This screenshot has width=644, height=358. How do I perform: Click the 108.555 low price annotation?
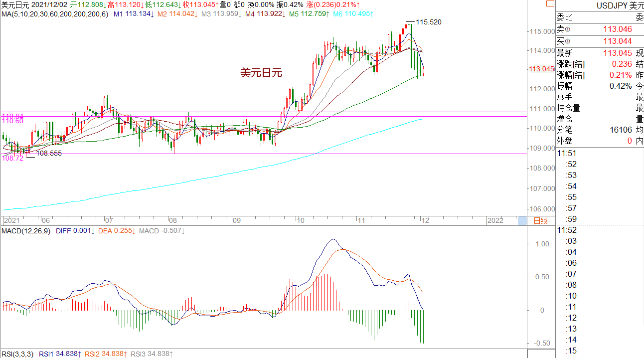pos(49,154)
